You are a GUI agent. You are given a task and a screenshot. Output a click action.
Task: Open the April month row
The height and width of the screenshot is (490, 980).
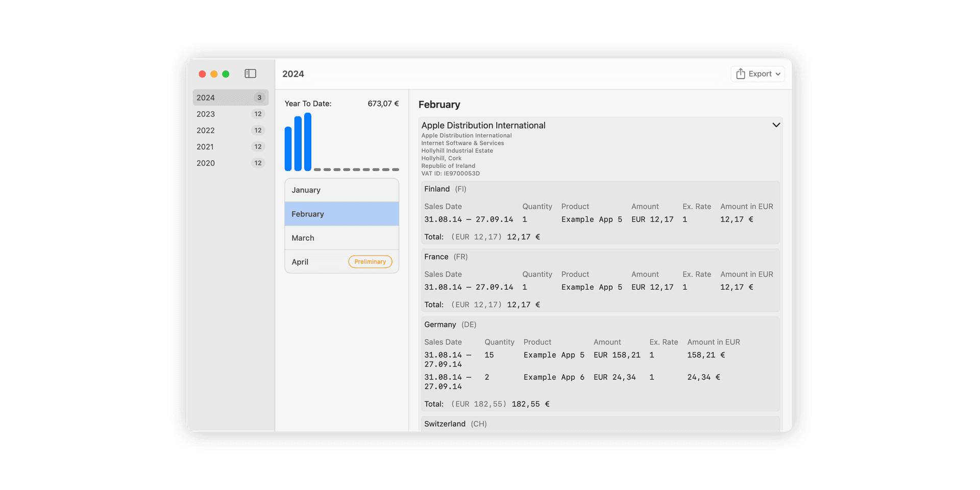point(316,262)
